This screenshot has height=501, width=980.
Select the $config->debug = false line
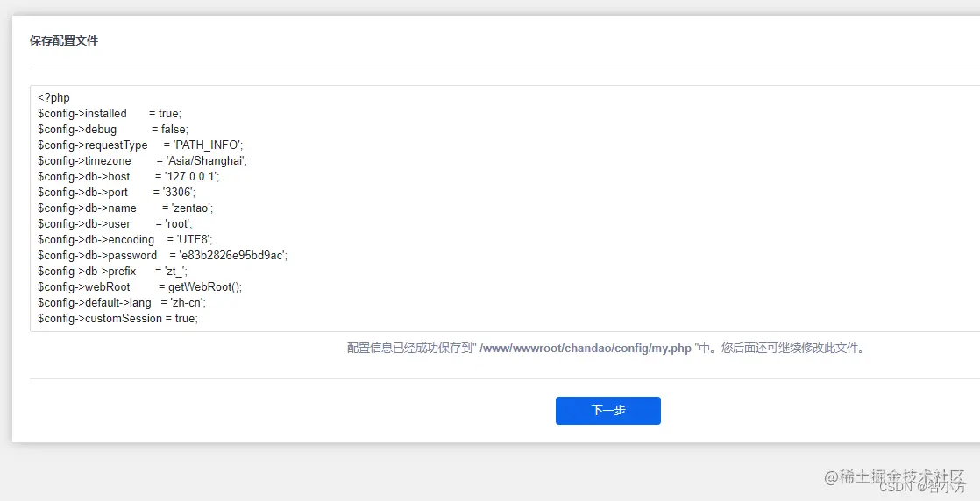click(x=112, y=130)
